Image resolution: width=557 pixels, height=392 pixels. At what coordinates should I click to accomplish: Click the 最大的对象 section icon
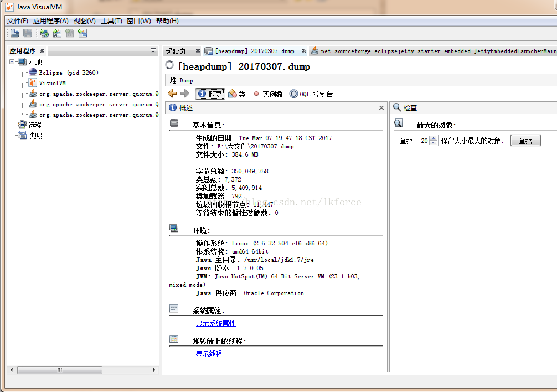click(x=399, y=123)
